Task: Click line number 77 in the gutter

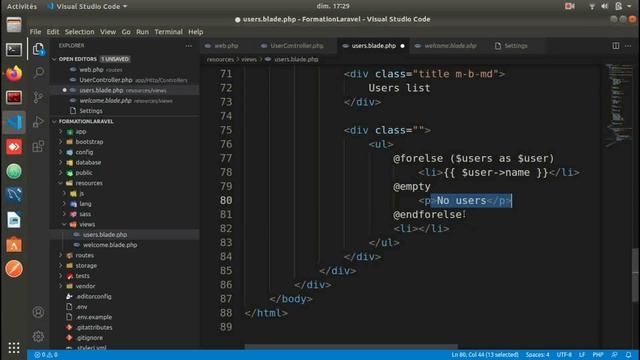Action: [226, 158]
